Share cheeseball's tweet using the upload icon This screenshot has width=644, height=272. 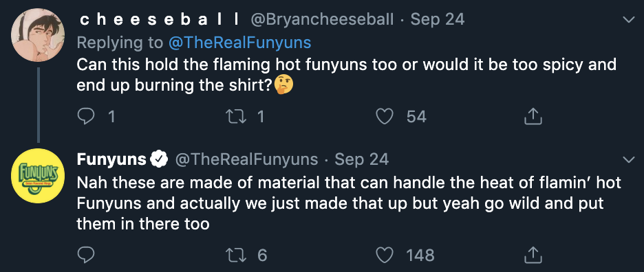point(533,117)
